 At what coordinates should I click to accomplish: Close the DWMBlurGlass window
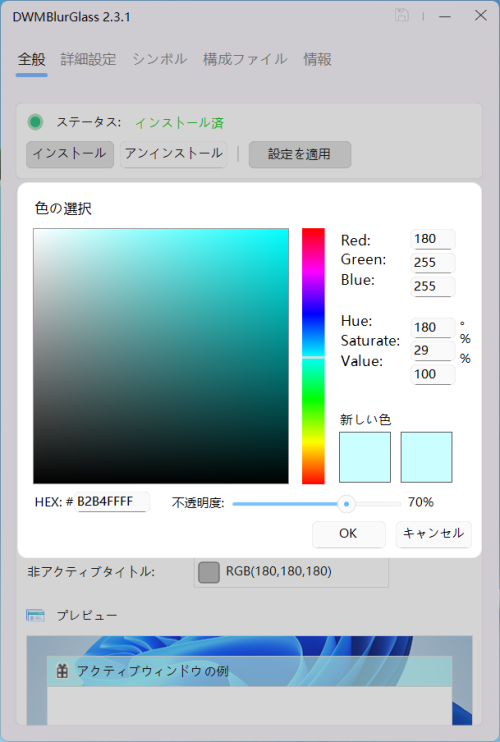pos(481,16)
